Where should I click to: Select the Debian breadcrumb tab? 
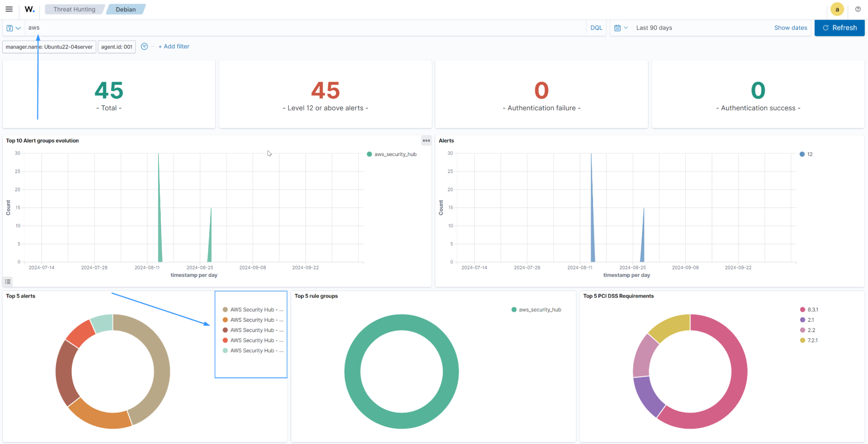coord(125,9)
